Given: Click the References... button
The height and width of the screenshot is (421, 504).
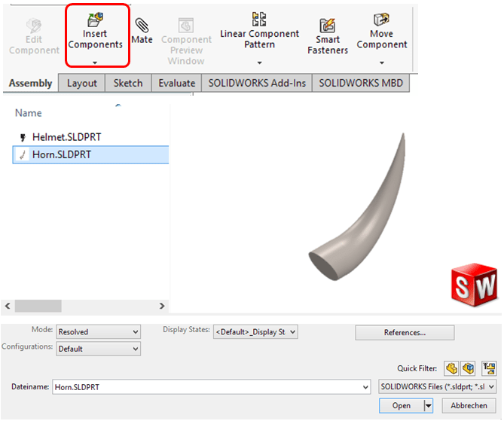Looking at the screenshot, I should 405,332.
